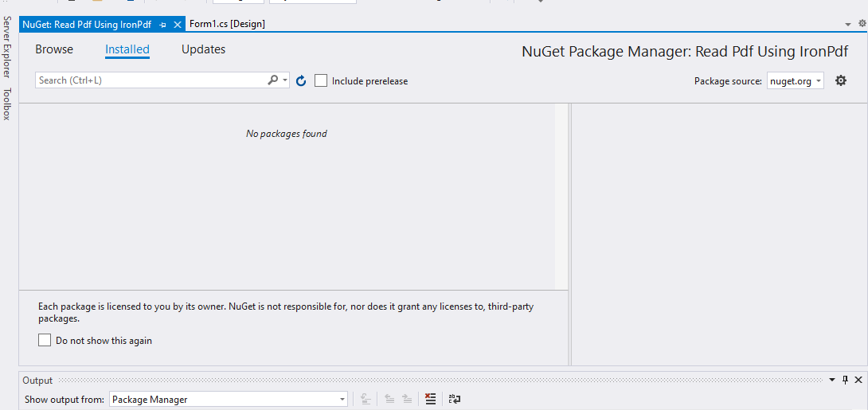Open the Output window position dropdown arrow
Viewport: 868px width, 410px height.
(x=832, y=381)
